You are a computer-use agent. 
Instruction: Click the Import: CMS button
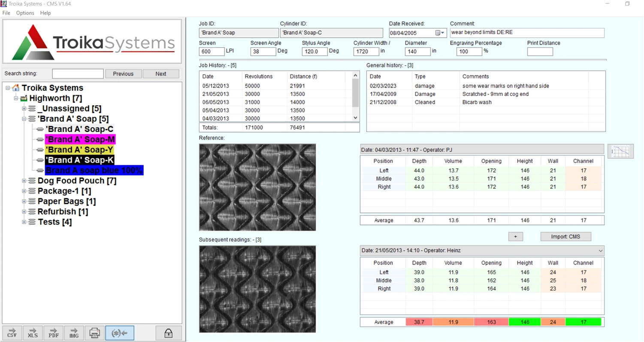pos(565,236)
